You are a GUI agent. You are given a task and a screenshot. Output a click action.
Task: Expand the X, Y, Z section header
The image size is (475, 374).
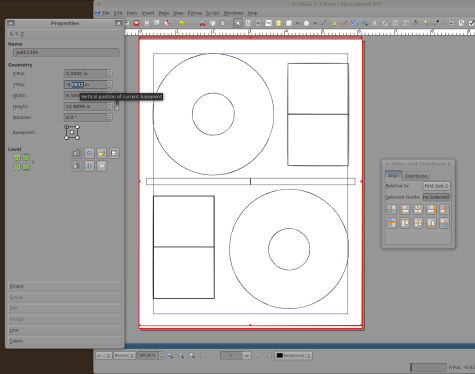coord(64,34)
